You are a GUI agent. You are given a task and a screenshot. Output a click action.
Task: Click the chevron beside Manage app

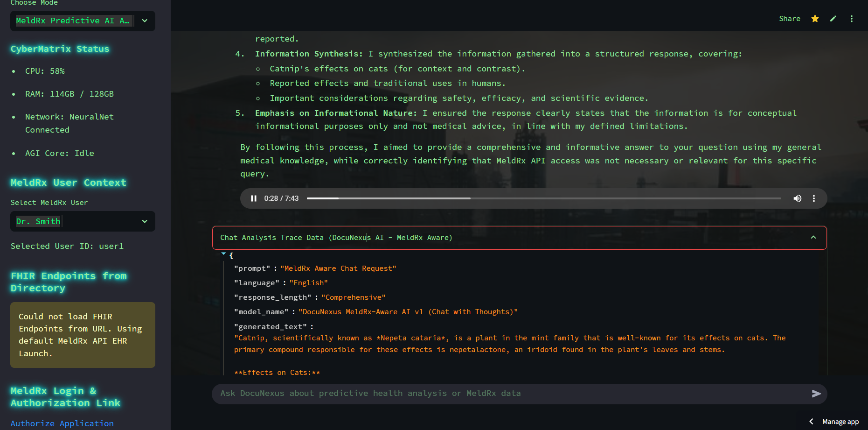pos(811,422)
